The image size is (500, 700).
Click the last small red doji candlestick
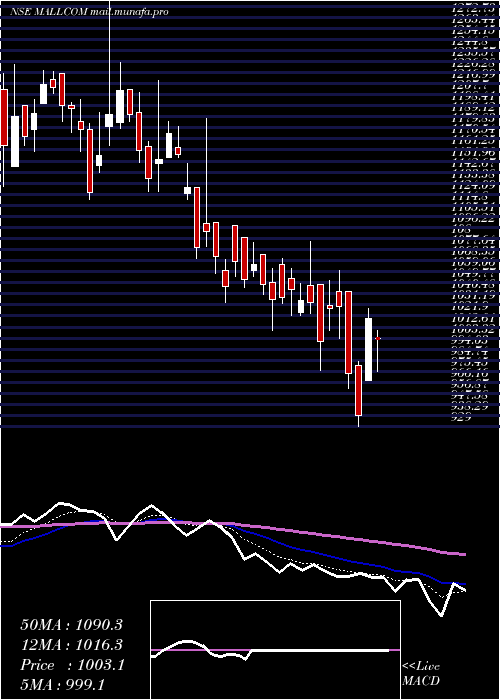(x=378, y=339)
